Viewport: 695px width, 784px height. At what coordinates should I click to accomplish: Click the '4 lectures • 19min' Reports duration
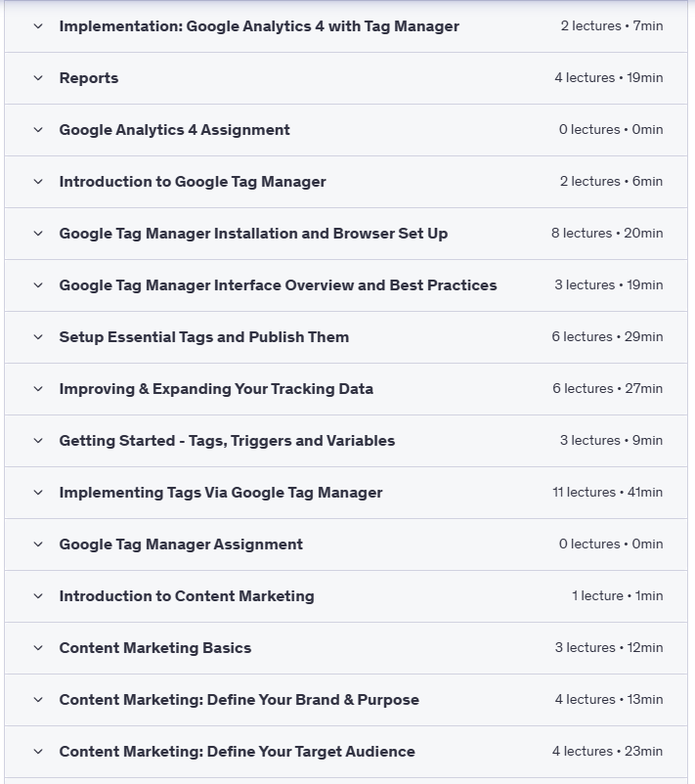[608, 78]
